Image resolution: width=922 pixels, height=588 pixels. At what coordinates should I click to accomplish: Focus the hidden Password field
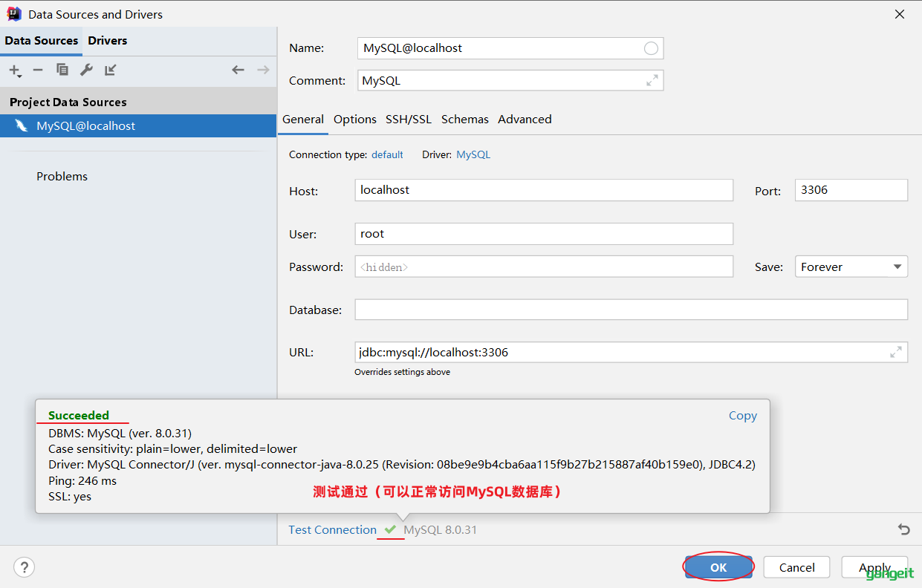[x=544, y=267]
